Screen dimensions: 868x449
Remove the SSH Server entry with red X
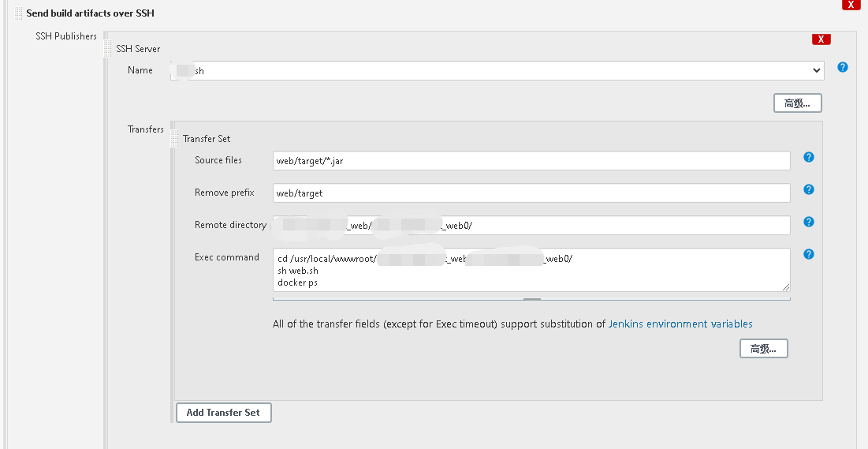tap(821, 39)
